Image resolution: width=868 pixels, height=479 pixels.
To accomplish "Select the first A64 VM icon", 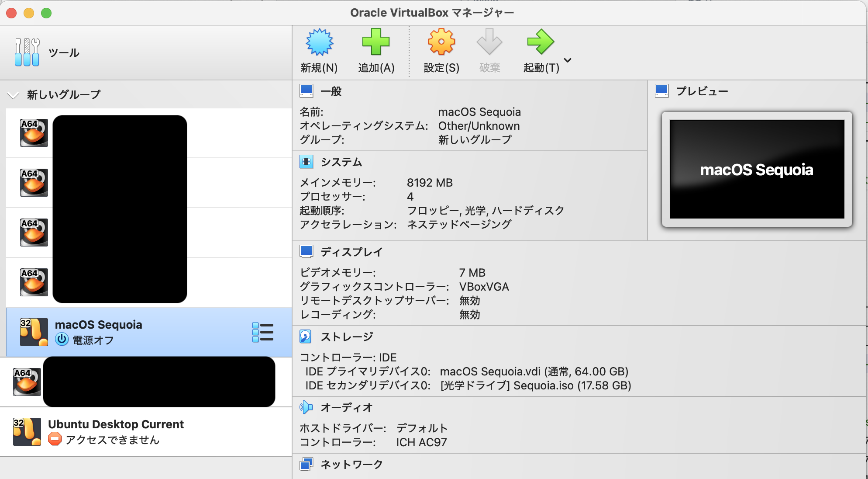I will coord(34,133).
